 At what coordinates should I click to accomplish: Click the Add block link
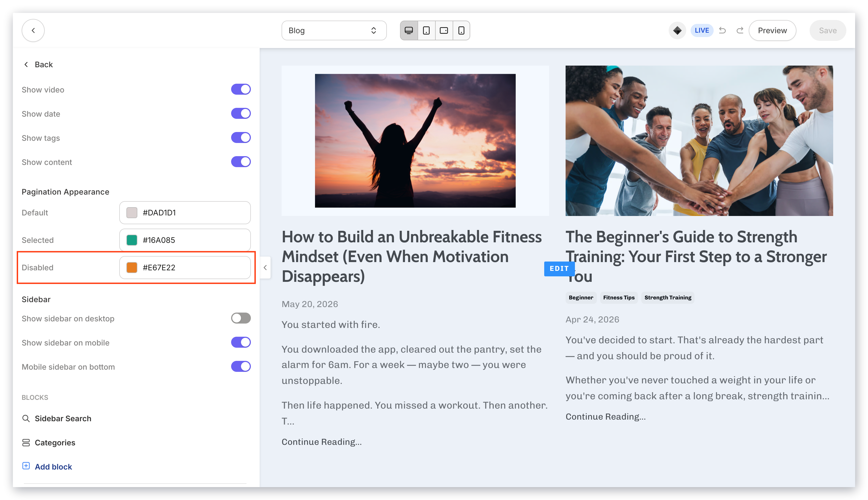point(53,467)
